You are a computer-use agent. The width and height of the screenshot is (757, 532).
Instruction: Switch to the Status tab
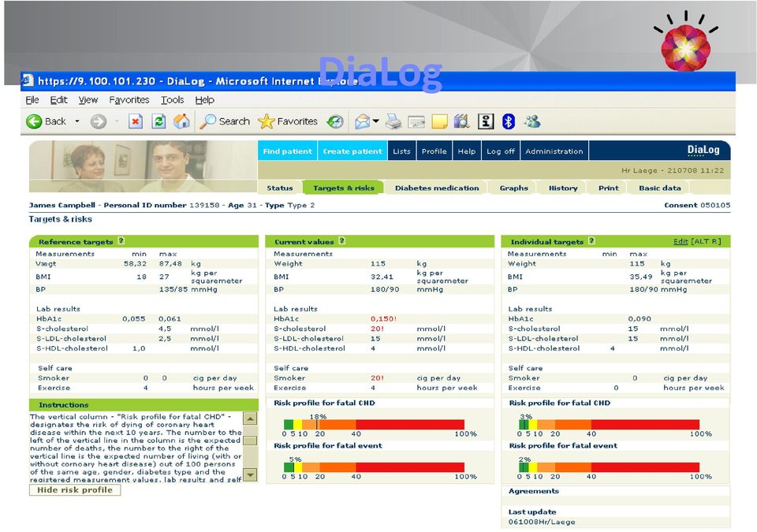pyautogui.click(x=280, y=188)
